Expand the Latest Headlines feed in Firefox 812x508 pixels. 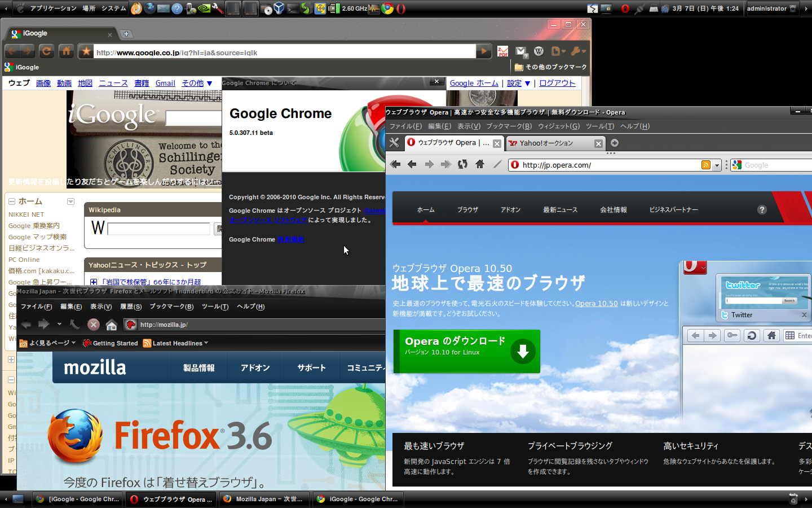(x=176, y=343)
